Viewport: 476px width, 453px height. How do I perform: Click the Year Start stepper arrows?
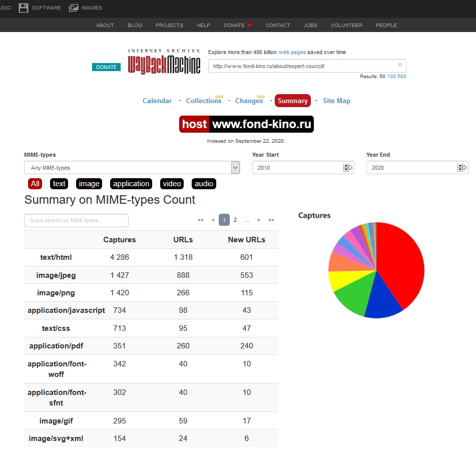pyautogui.click(x=346, y=168)
